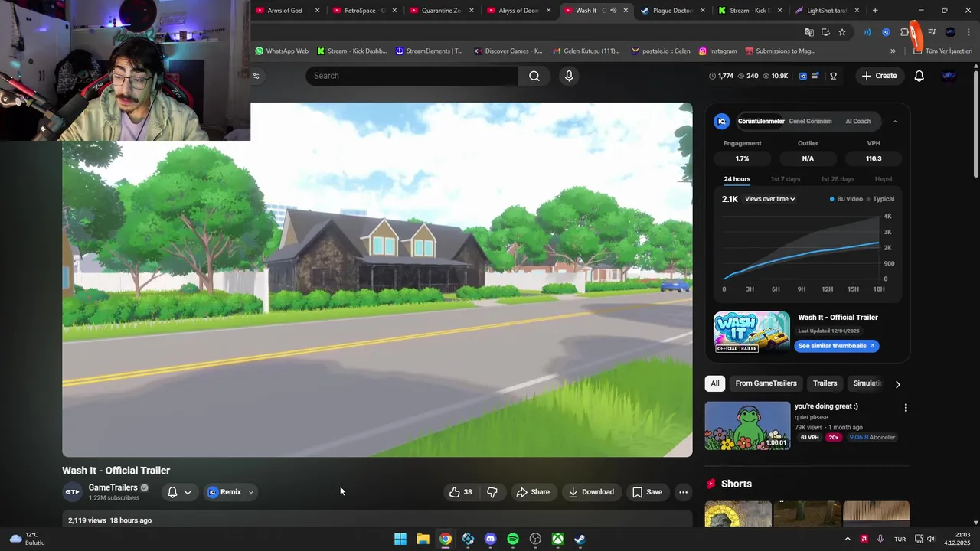The image size is (980, 551).
Task: Open the YouTube account avatar menu
Action: 949,76
